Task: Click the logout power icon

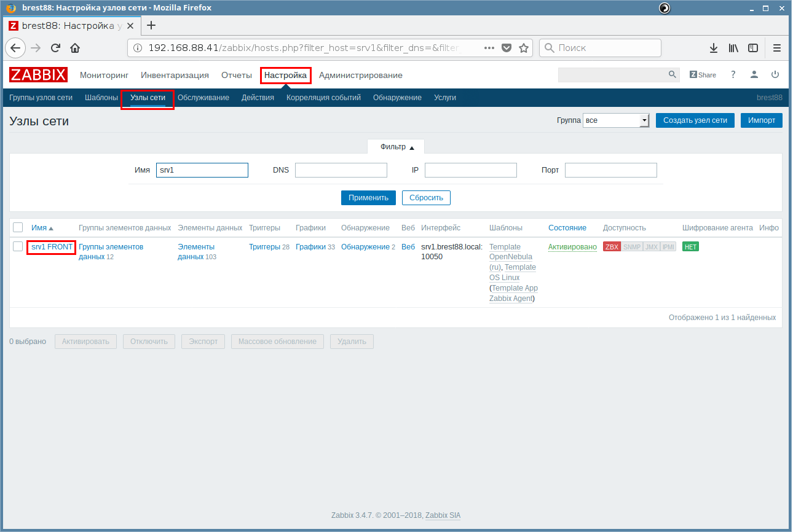Action: point(775,75)
